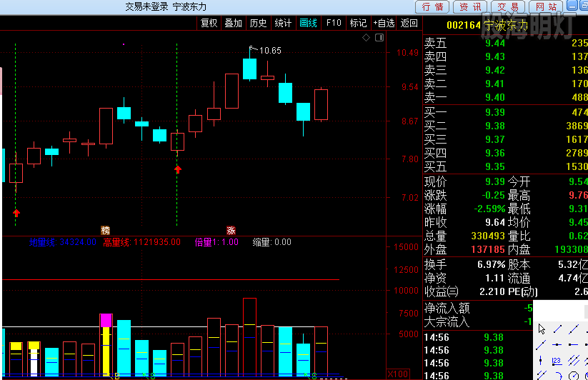The width and height of the screenshot is (588, 380).
Task: Click the 涨 marker below the chart
Action: pyautogui.click(x=231, y=230)
